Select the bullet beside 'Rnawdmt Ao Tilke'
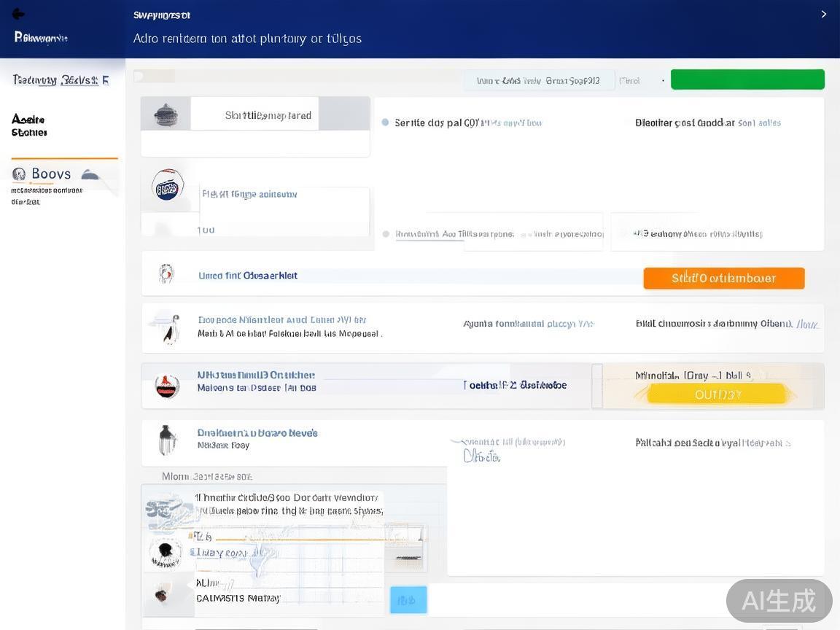The width and height of the screenshot is (840, 630). 386,234
